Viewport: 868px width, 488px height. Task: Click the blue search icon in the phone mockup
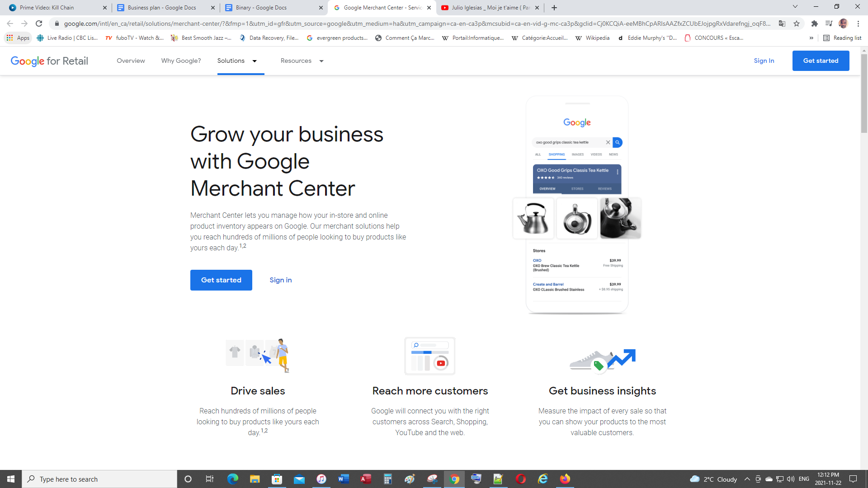(x=617, y=142)
